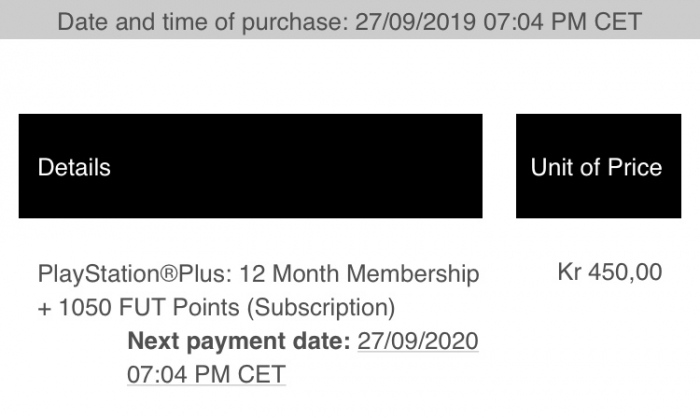Click the Date and time of purchase label
The width and height of the screenshot is (700, 418).
203,22
